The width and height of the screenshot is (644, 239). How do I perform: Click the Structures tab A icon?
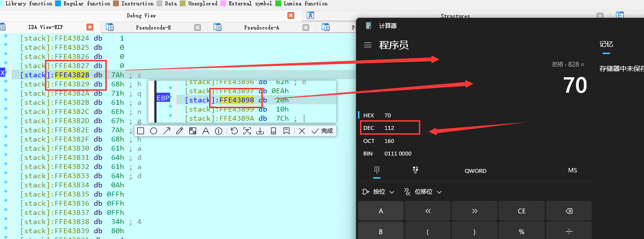311,15
